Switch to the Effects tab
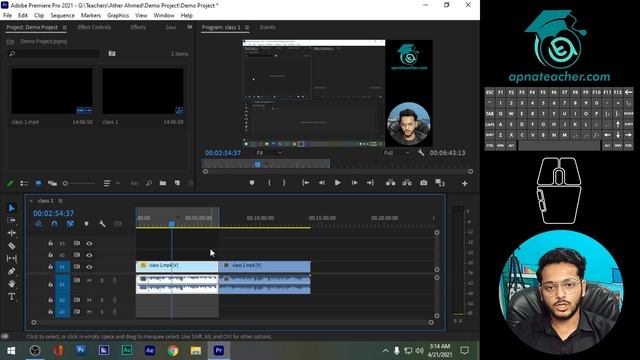Viewport: 640px width, 360px height. [x=138, y=27]
